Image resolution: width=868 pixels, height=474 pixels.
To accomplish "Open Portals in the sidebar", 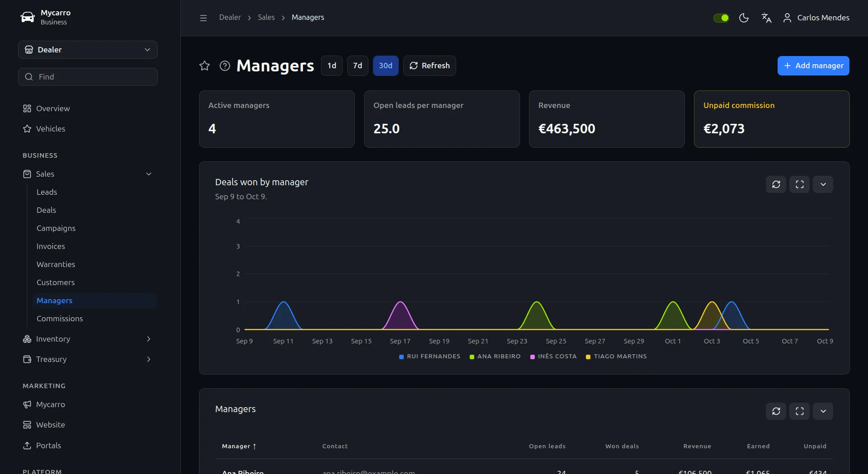I will (x=88, y=446).
